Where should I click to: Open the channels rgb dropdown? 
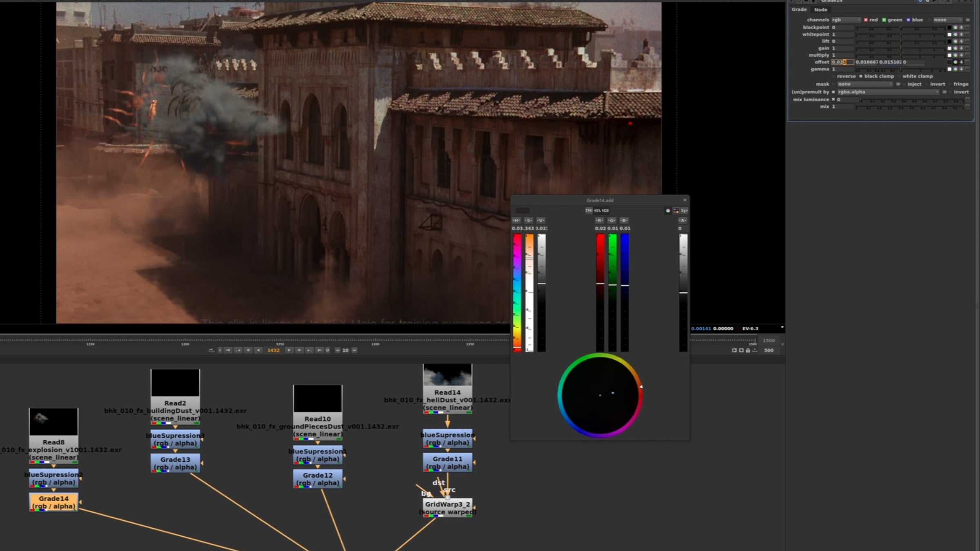coord(846,20)
